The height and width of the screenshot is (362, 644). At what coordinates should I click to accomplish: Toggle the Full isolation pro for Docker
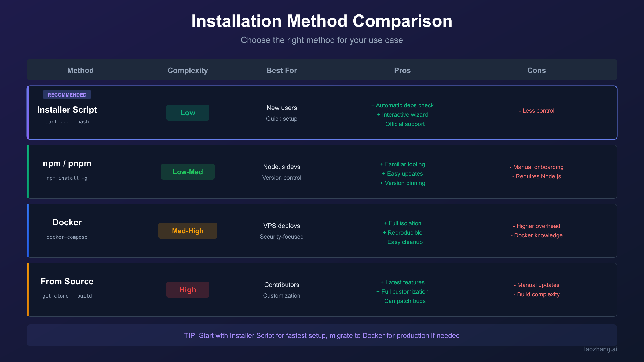pyautogui.click(x=402, y=223)
